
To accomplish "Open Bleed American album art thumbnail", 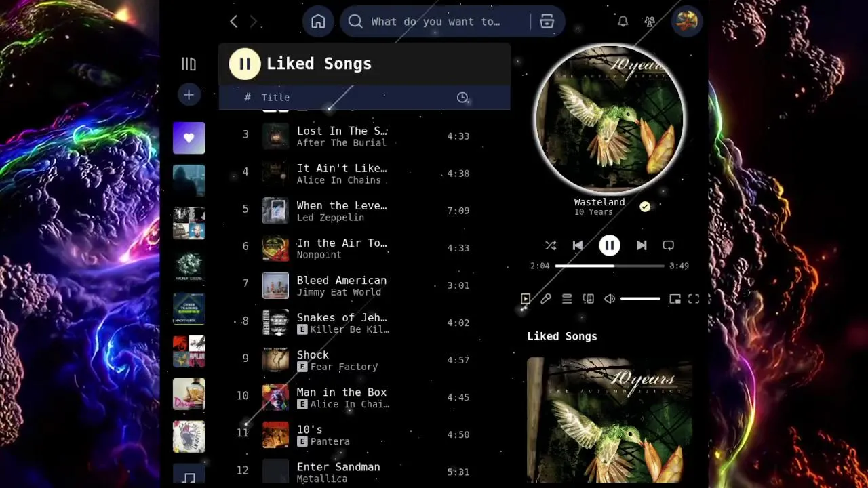I will tap(275, 285).
